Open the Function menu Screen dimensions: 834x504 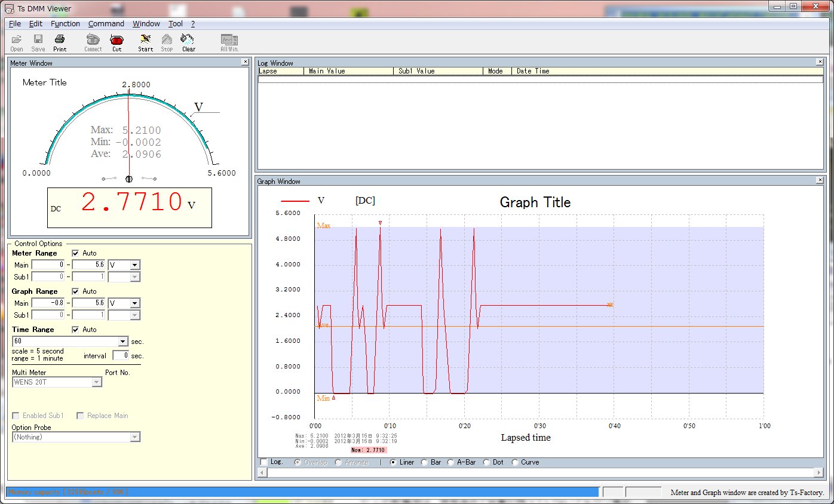(65, 24)
